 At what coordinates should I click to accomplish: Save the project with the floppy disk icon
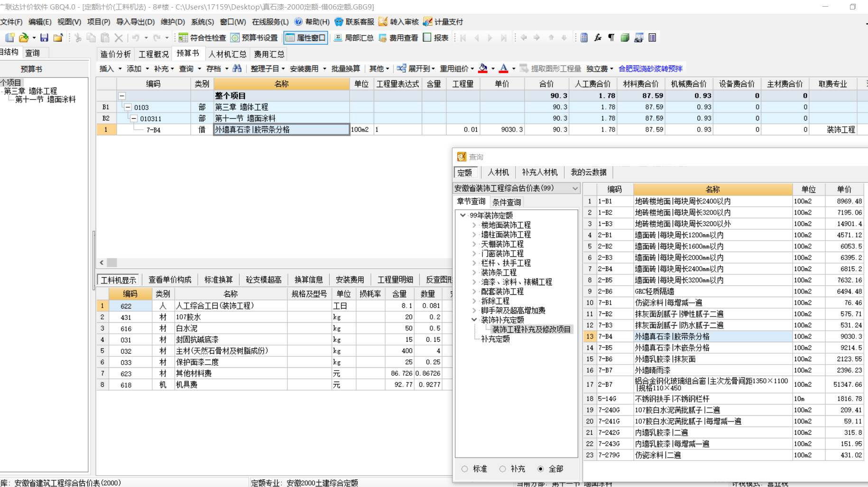(x=44, y=37)
